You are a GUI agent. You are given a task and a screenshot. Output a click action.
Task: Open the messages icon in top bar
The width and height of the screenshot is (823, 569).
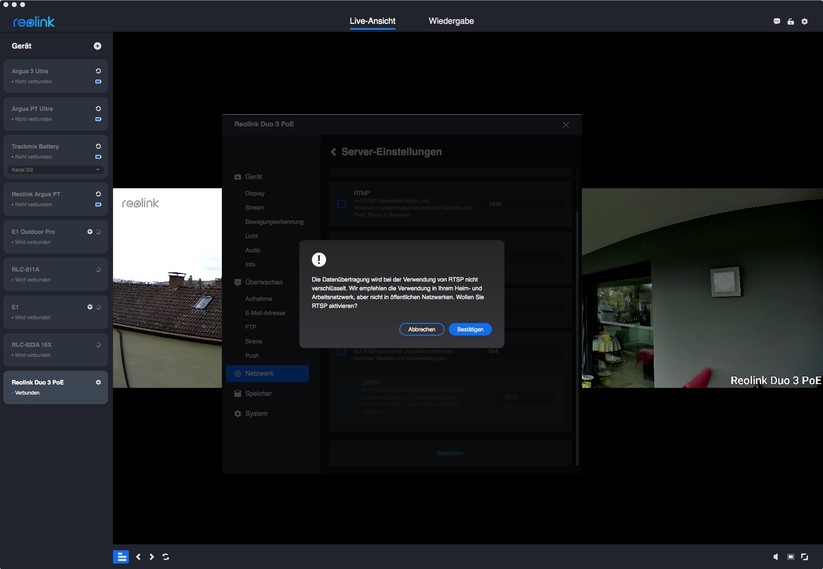point(777,21)
